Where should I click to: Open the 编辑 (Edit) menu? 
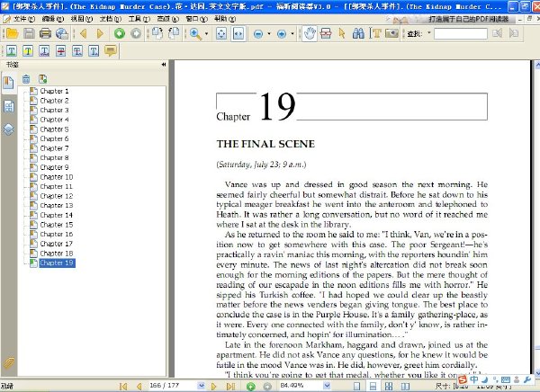[x=53, y=19]
